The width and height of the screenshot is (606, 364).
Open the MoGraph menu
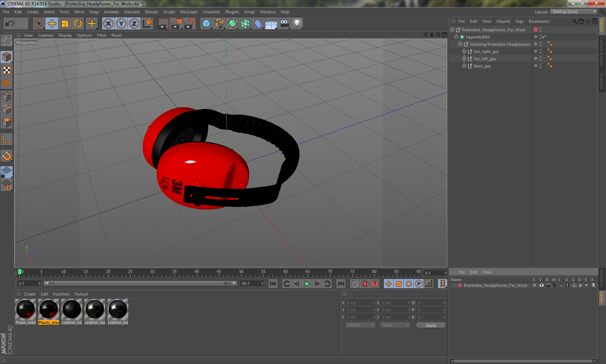pos(189,12)
